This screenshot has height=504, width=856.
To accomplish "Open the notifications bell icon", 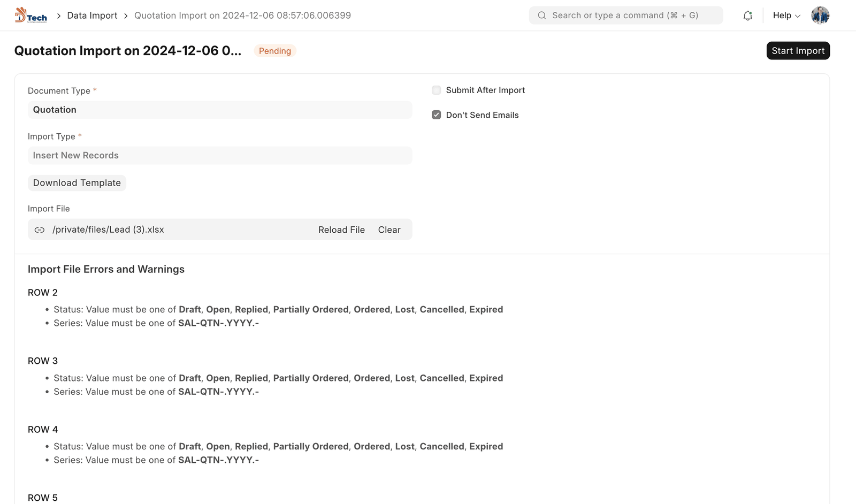I will (x=747, y=16).
